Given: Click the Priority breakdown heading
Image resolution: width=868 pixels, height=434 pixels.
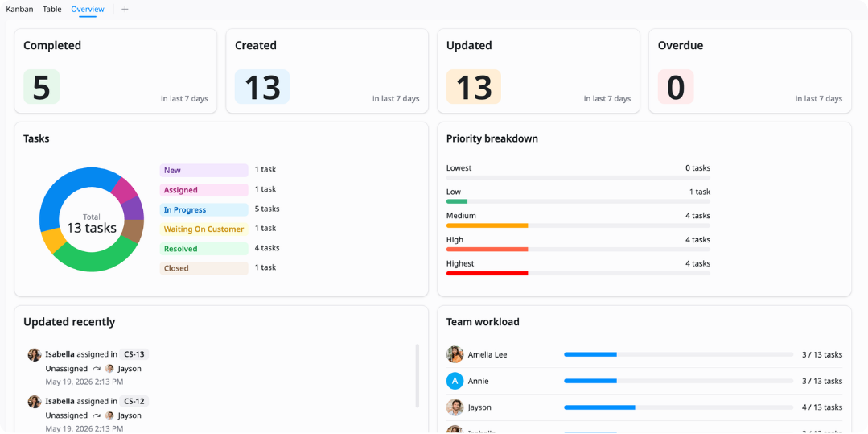Looking at the screenshot, I should click(492, 138).
